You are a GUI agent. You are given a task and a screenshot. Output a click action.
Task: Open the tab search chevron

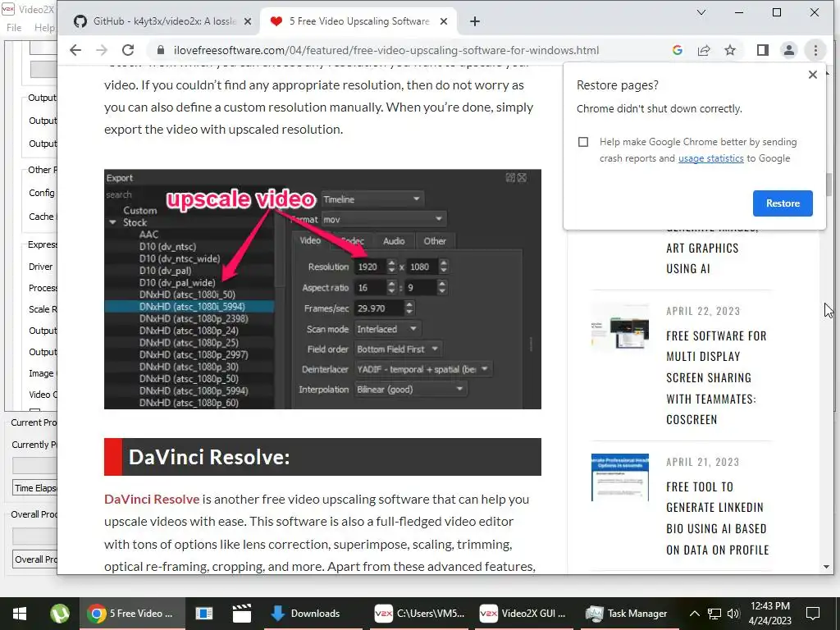click(x=701, y=12)
